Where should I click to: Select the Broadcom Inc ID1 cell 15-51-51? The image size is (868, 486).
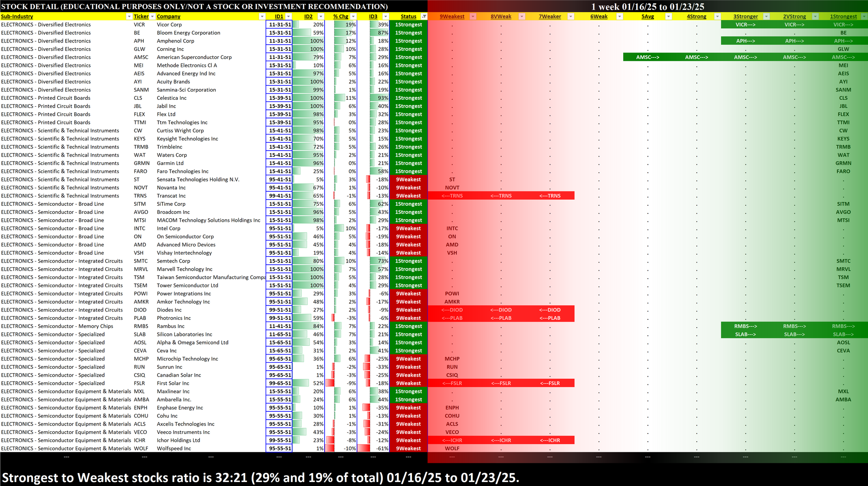point(279,212)
